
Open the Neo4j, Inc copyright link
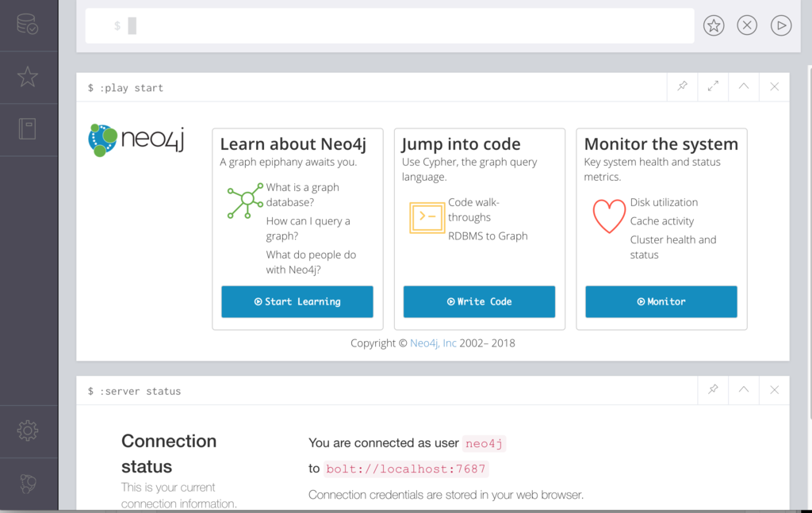coord(433,343)
